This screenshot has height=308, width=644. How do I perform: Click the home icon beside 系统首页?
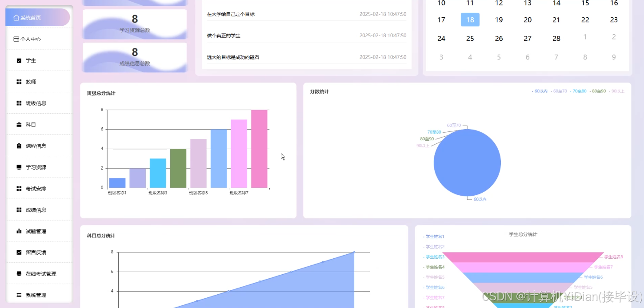[16, 18]
